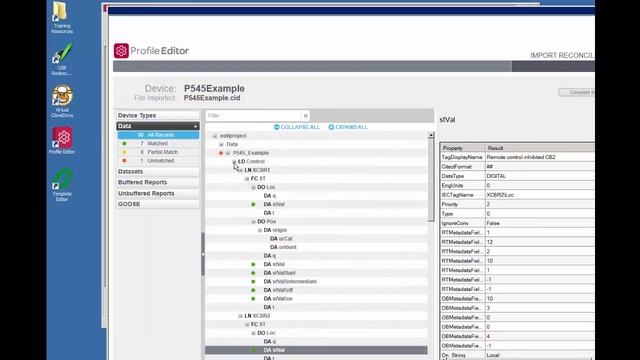Select the All Records filter
Viewport: 640px width, 360px height.
pos(158,135)
